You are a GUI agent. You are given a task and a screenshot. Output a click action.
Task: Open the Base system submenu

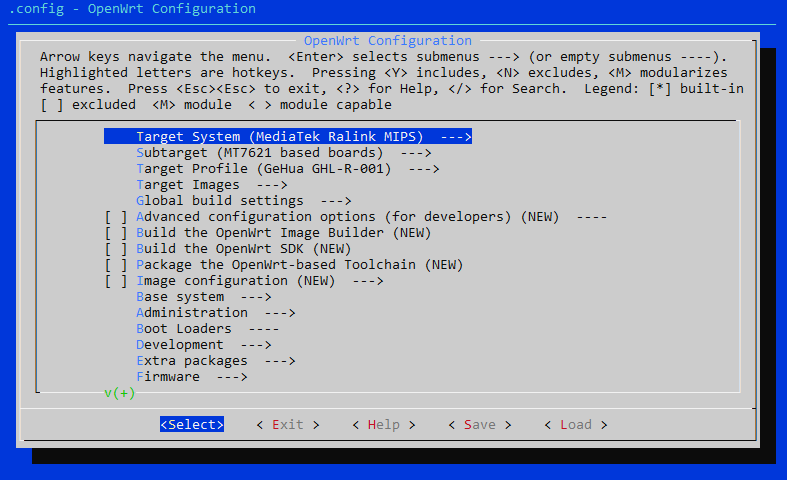coord(203,297)
